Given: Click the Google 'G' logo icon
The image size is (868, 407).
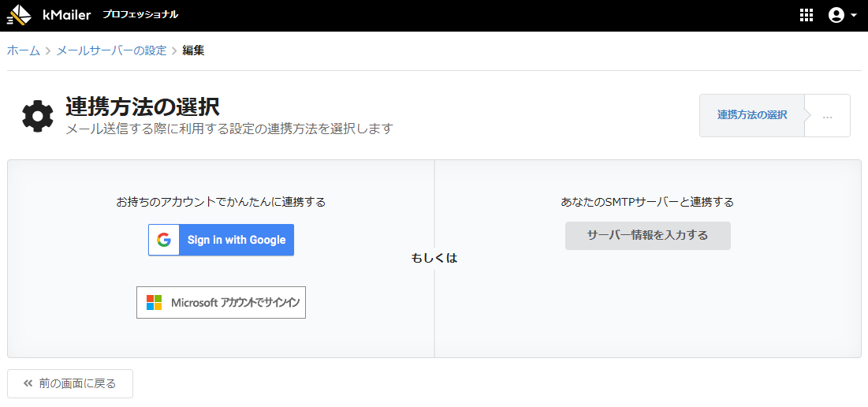Looking at the screenshot, I should [164, 240].
